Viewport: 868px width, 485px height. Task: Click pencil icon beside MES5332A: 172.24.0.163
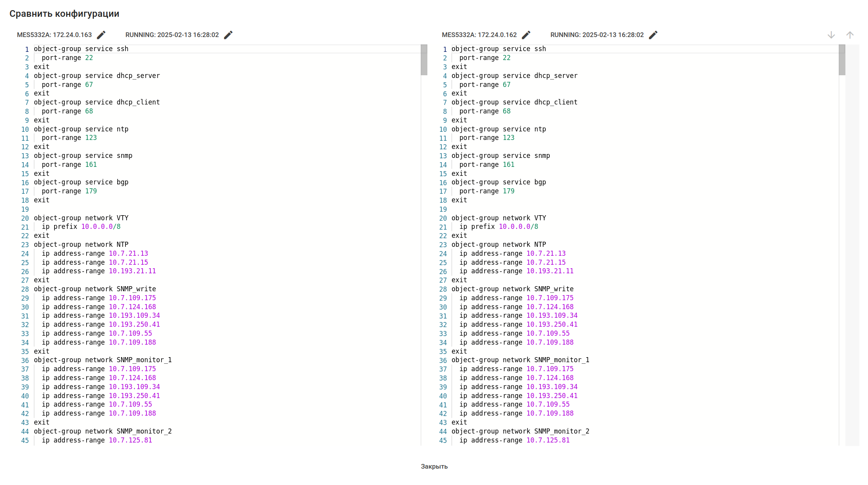point(101,35)
